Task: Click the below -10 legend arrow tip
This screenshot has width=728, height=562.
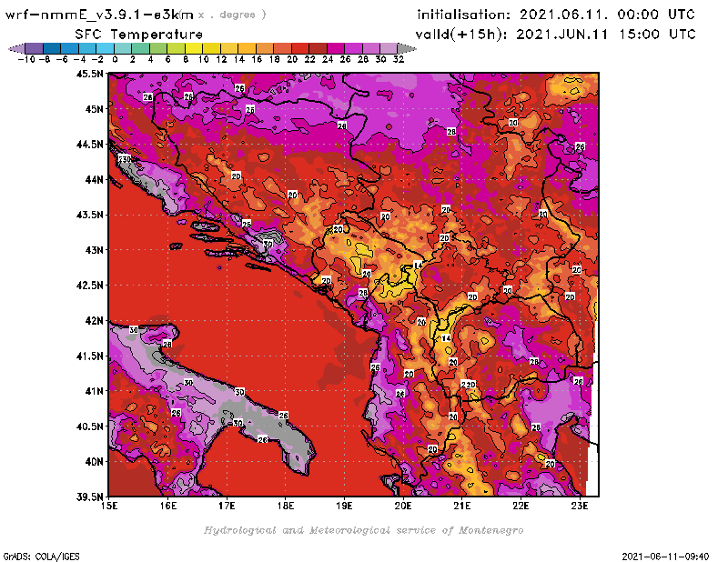Action: [16, 48]
